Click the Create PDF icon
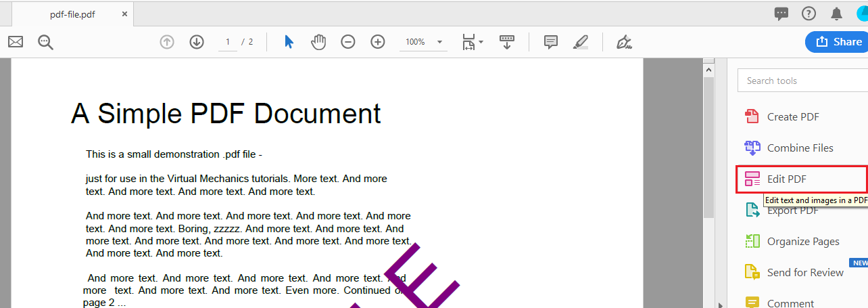This screenshot has height=308, width=868. pyautogui.click(x=752, y=117)
